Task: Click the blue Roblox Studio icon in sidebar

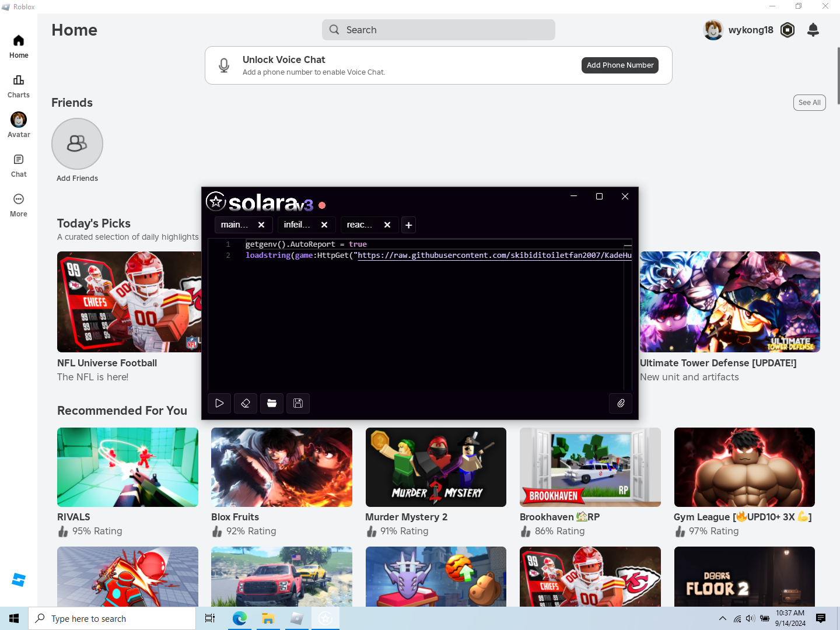Action: pyautogui.click(x=19, y=580)
